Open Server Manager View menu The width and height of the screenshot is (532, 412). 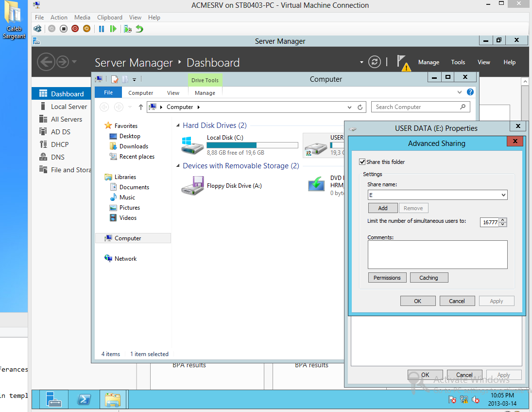point(484,62)
